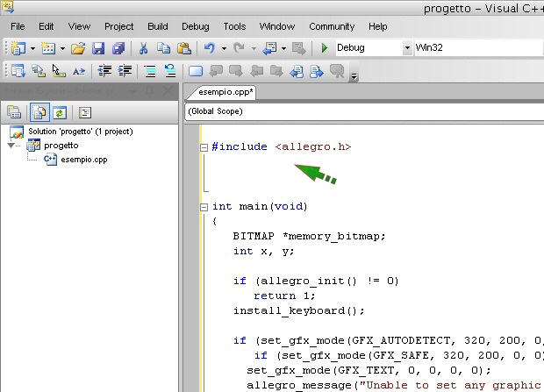Screen dimensions: 544x392
Task: Click the New Project toolbar icon
Action: tap(18, 48)
